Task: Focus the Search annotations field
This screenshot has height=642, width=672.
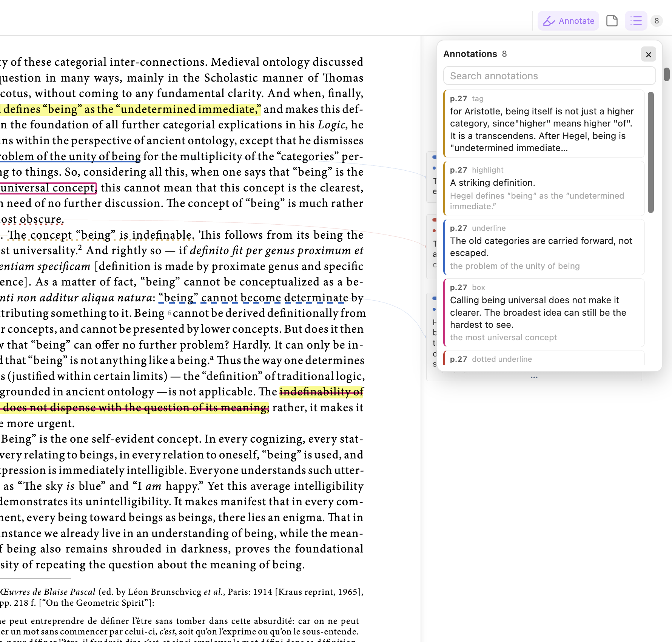Action: 549,76
